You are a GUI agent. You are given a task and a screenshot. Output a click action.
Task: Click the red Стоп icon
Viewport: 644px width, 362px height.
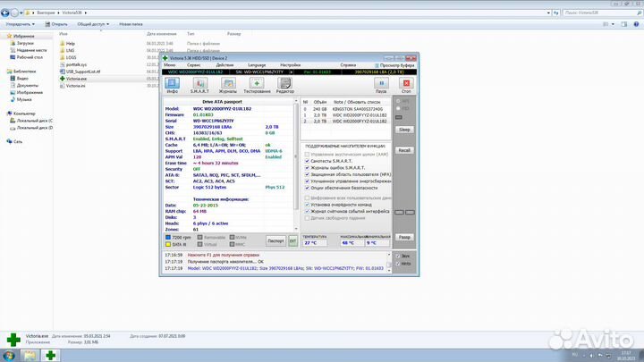(x=406, y=83)
